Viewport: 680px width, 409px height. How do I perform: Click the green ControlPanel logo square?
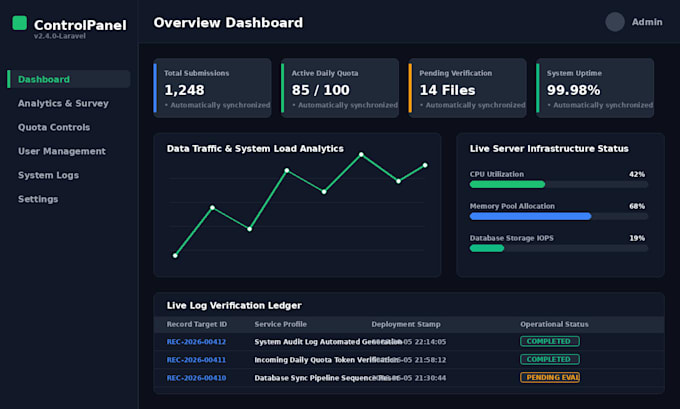20,23
